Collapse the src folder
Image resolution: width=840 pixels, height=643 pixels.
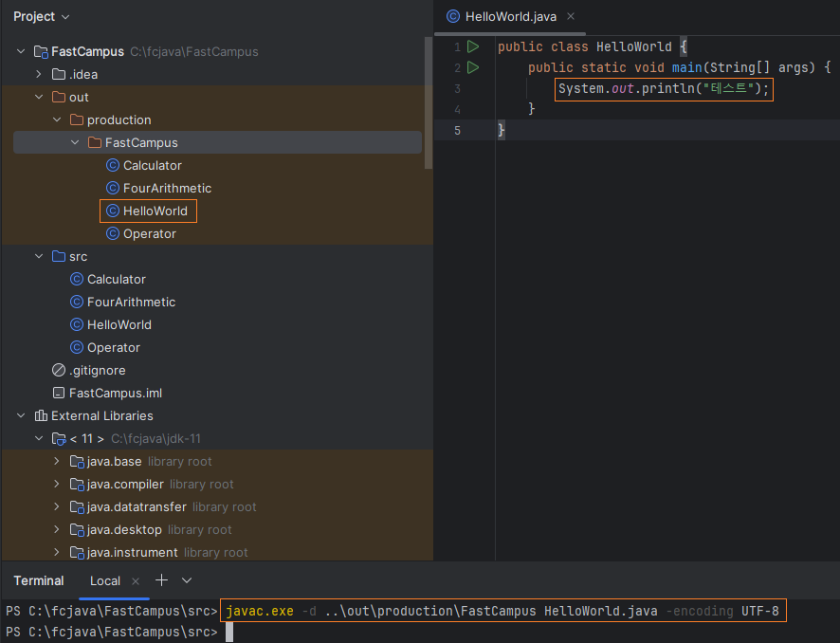(x=39, y=256)
